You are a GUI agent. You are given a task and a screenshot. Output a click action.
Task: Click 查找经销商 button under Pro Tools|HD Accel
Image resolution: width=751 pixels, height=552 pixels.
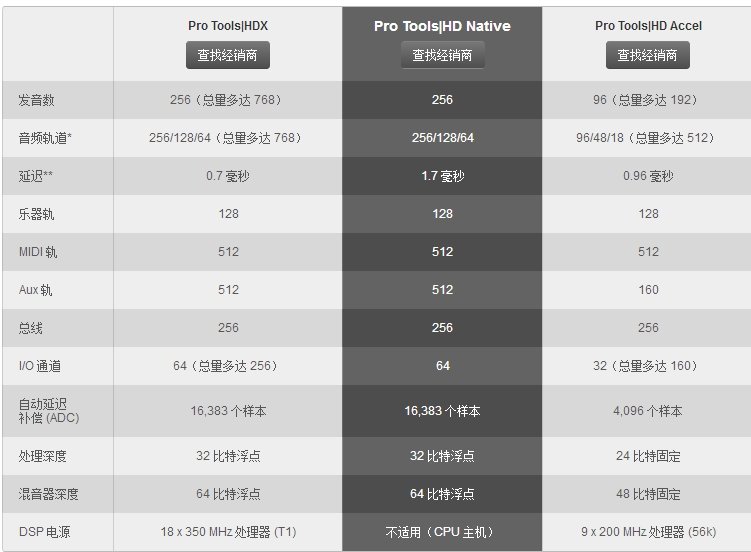tap(648, 55)
